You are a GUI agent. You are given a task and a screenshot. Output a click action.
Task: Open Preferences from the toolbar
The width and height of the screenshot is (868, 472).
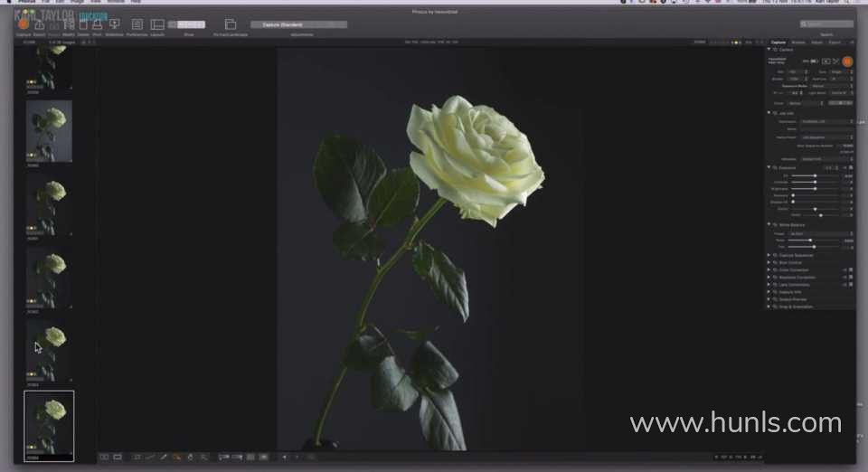137,24
